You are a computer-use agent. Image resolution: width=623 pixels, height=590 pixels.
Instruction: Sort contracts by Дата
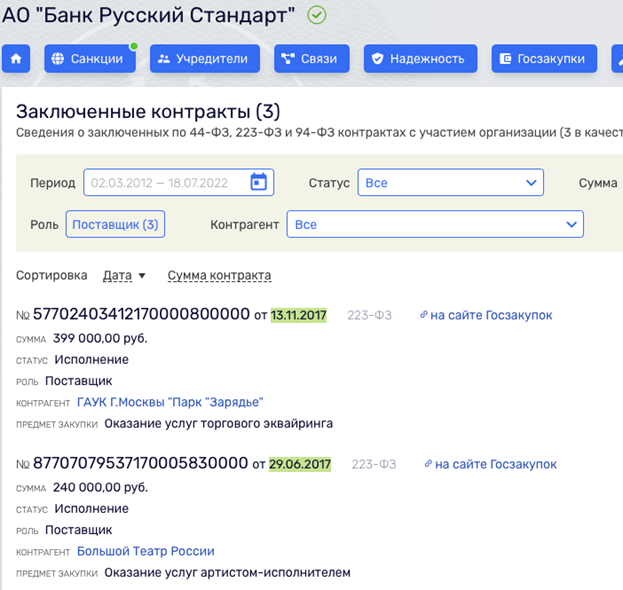[117, 275]
